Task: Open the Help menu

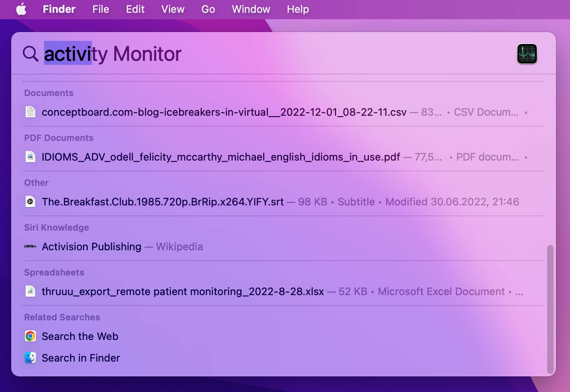Action: pos(298,9)
